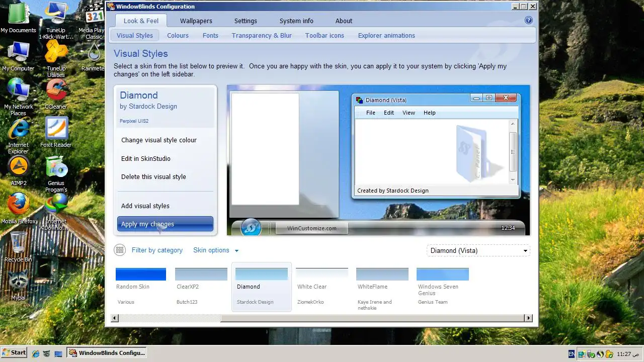Image resolution: width=644 pixels, height=362 pixels.
Task: Open the About tab
Action: [344, 21]
